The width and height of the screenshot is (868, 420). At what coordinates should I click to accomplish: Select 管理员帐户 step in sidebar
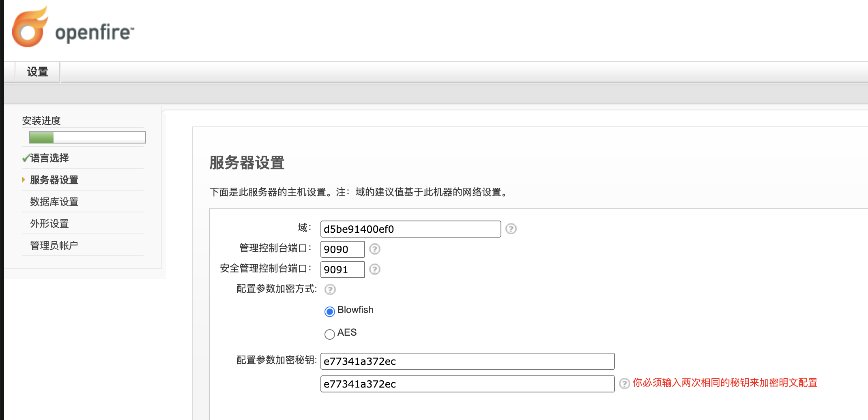pos(54,246)
